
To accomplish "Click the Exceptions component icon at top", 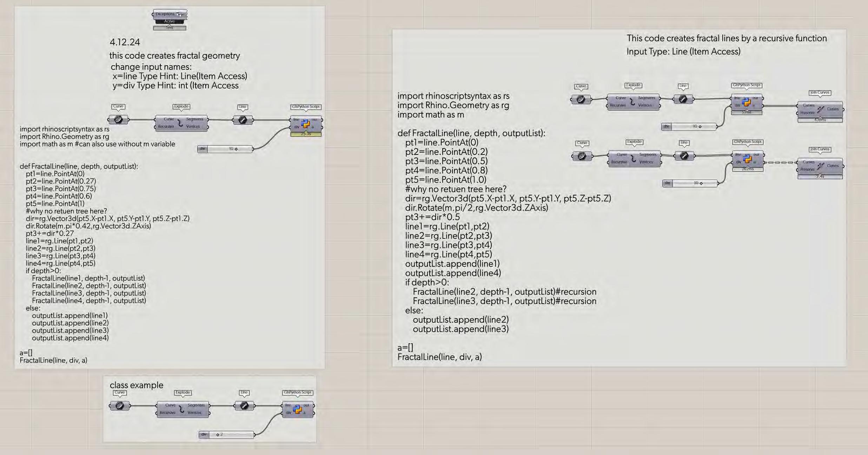I will 180,14.
